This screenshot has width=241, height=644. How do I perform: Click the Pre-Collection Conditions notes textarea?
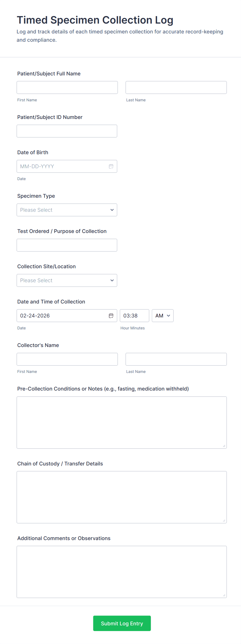point(122,422)
